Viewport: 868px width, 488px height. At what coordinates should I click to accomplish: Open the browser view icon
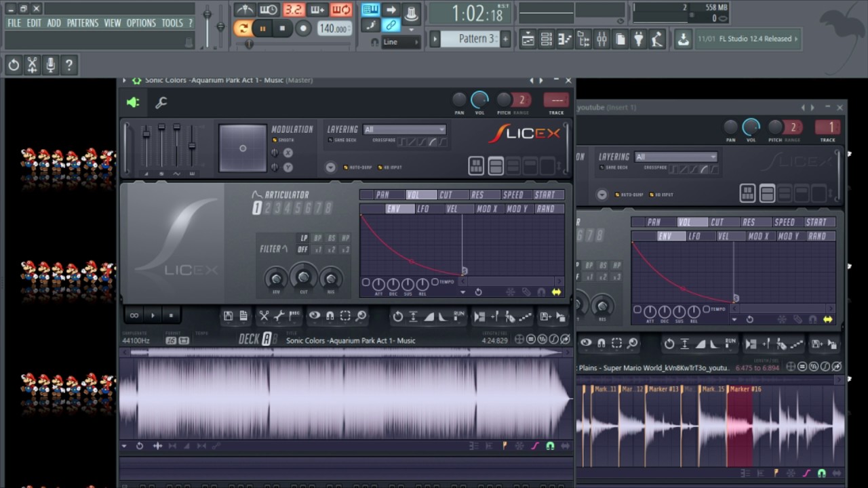(x=583, y=39)
